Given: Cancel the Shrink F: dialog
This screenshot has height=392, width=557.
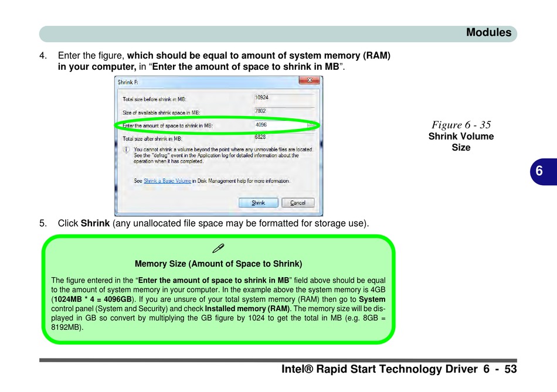Looking at the screenshot, I should click(x=298, y=203).
